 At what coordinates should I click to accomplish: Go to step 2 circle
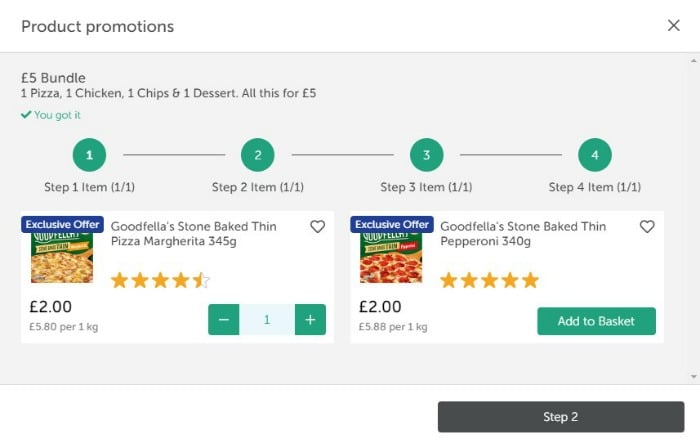(258, 155)
